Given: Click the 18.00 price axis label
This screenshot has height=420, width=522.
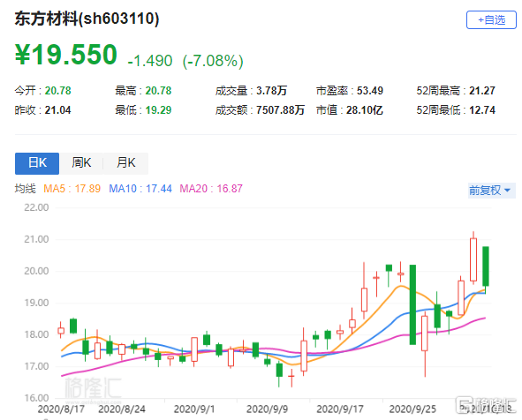Looking at the screenshot, I should (36, 334).
